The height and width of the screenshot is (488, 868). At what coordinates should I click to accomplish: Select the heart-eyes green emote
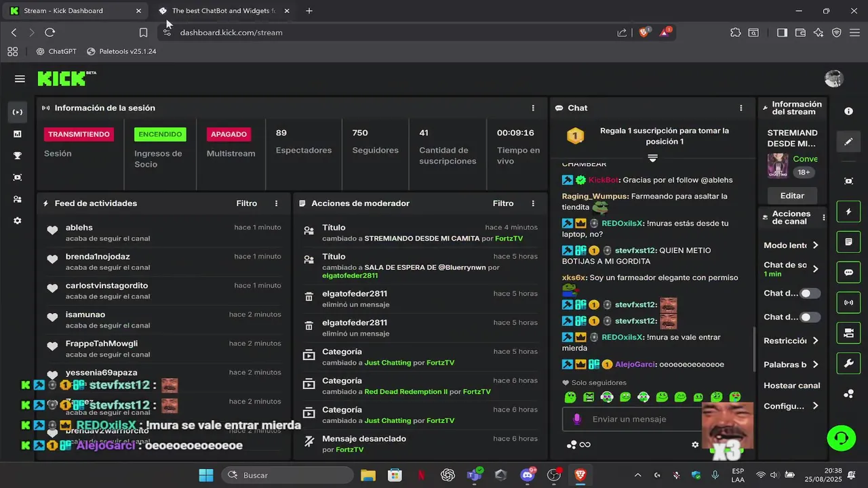click(x=734, y=397)
